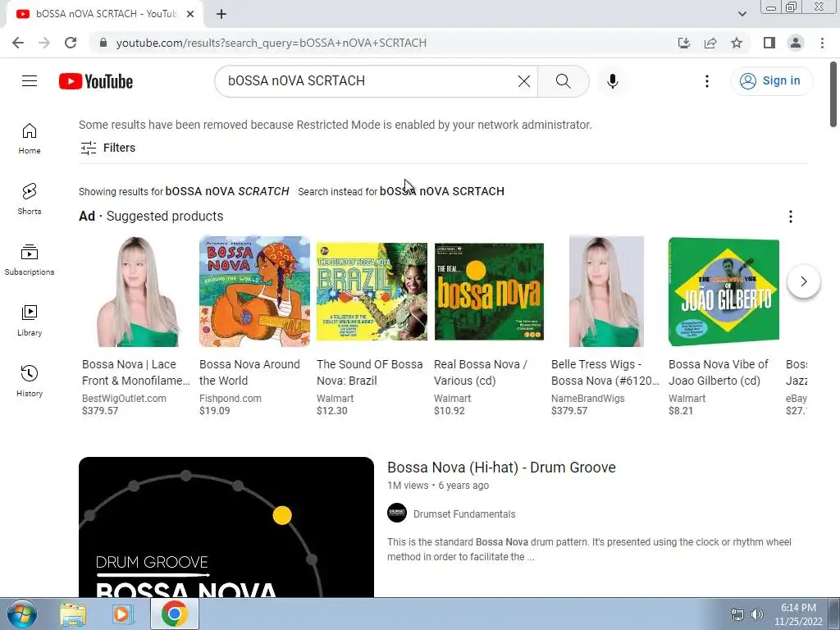Open The Sound OF Bossa Nova: Brazil image

(x=372, y=291)
